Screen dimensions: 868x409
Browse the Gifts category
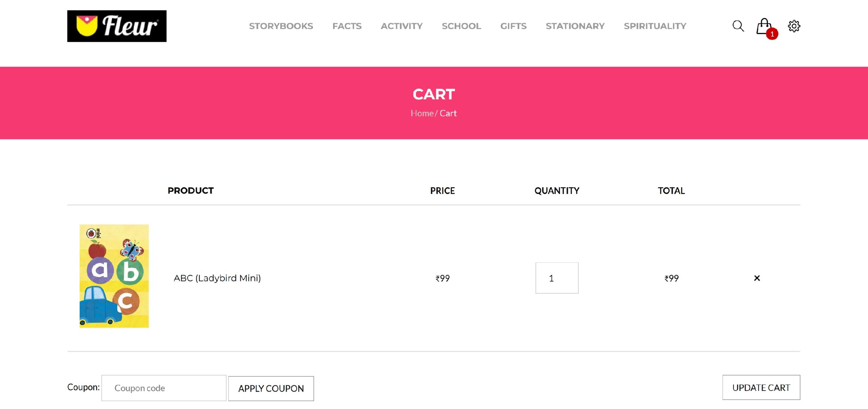(x=513, y=26)
